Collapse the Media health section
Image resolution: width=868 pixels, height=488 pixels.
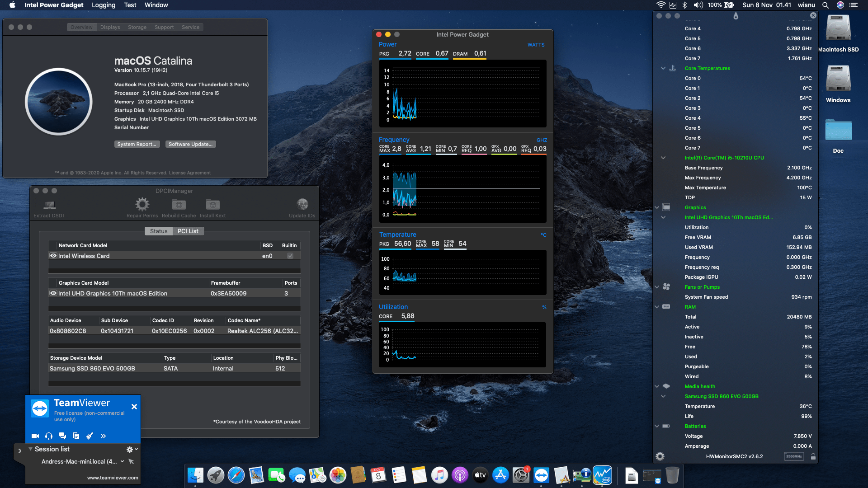[x=657, y=386]
